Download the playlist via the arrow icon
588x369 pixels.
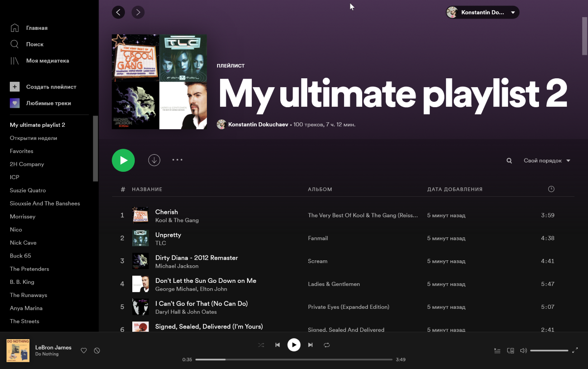[x=154, y=160]
